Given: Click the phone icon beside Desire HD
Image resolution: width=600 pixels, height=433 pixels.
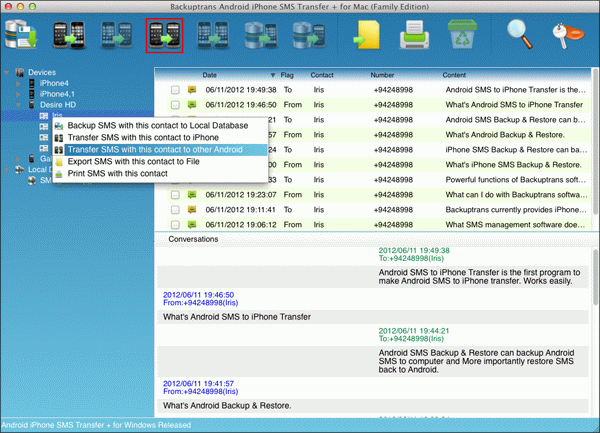Looking at the screenshot, I should pos(32,104).
